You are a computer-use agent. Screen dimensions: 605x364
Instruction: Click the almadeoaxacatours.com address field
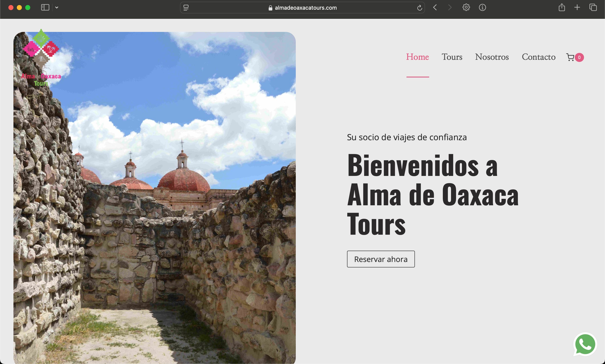pos(302,8)
